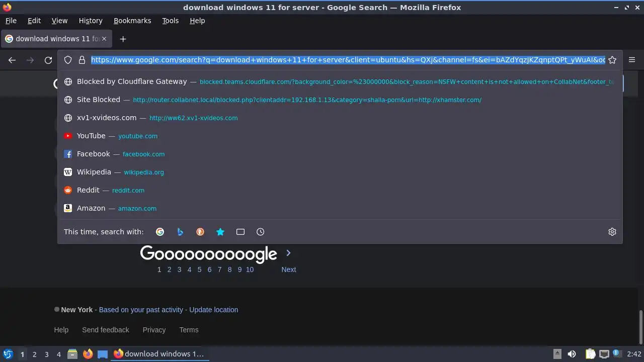Select the Wikipedia suggestion

[x=340, y=172]
